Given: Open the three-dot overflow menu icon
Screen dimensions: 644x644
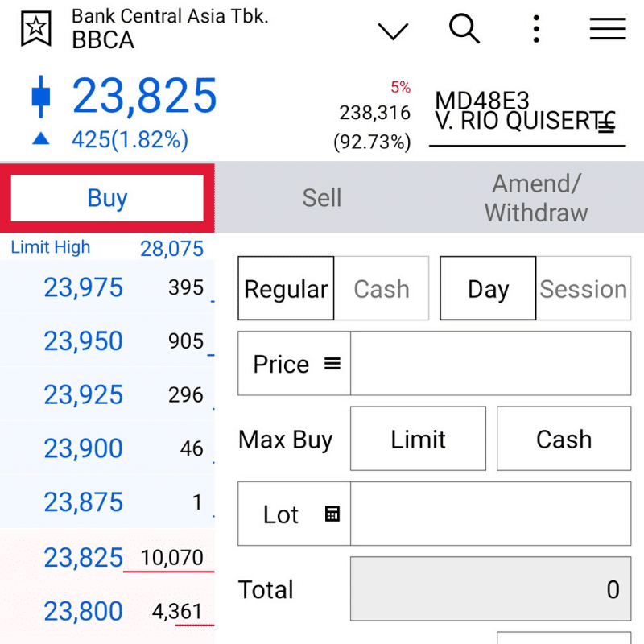Looking at the screenshot, I should [536, 29].
